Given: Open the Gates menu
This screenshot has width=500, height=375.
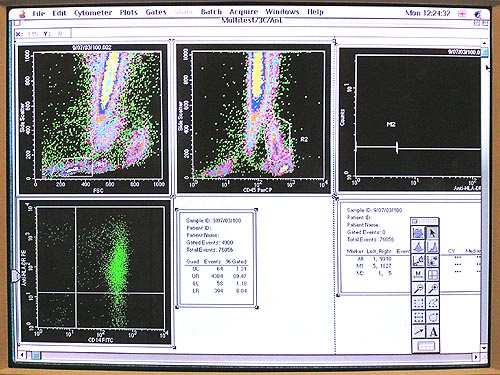Looking at the screenshot, I should [156, 12].
